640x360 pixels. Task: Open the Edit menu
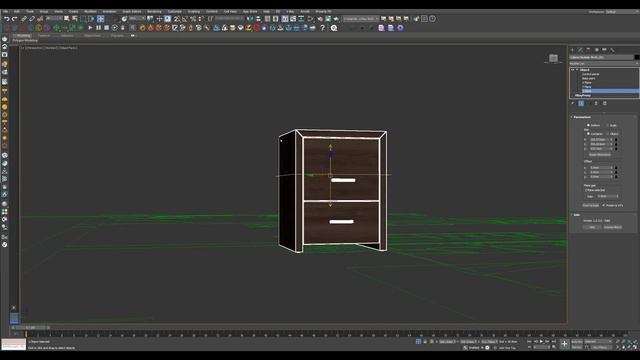tap(17, 11)
